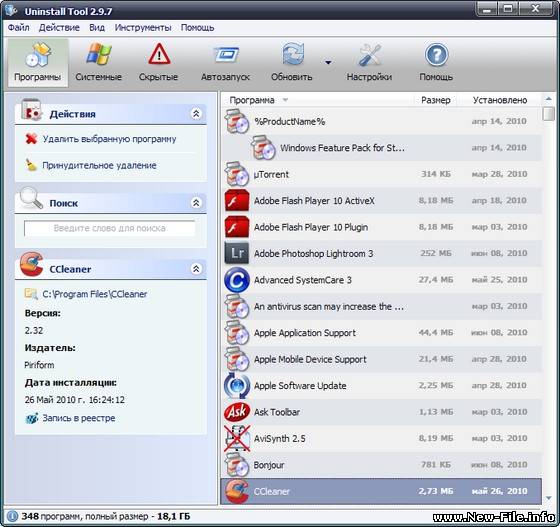Viewport: 560px width, 527px height.
Task: Open the Действие menu
Action: (x=59, y=27)
